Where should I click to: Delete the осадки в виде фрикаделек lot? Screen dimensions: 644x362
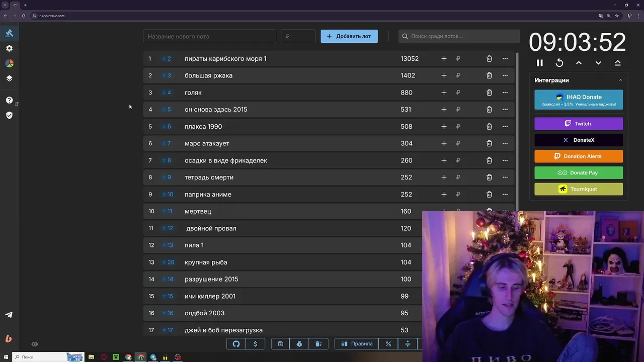pyautogui.click(x=489, y=160)
